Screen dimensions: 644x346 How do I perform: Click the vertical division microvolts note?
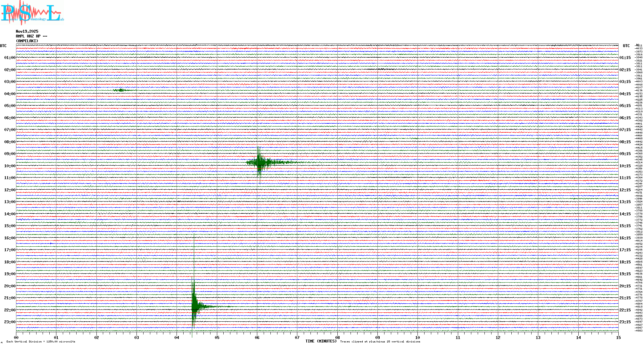click(x=41, y=342)
